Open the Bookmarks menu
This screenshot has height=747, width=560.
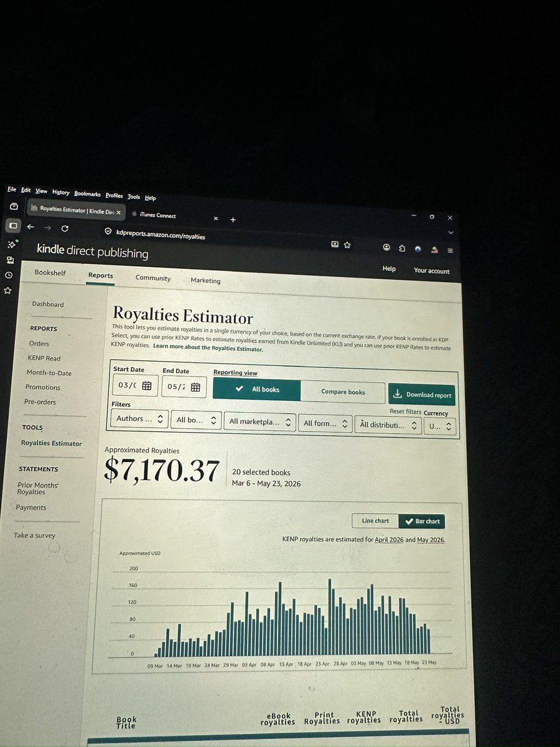(x=87, y=194)
